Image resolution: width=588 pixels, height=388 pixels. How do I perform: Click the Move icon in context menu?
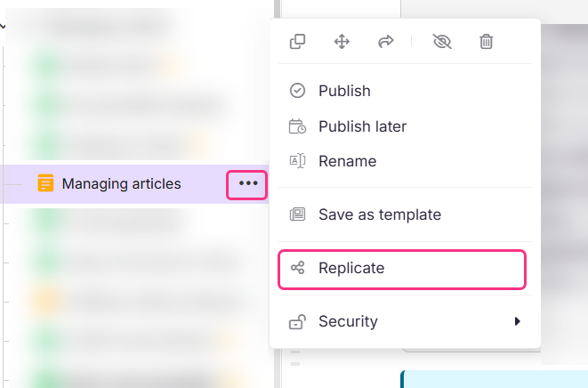pos(342,41)
